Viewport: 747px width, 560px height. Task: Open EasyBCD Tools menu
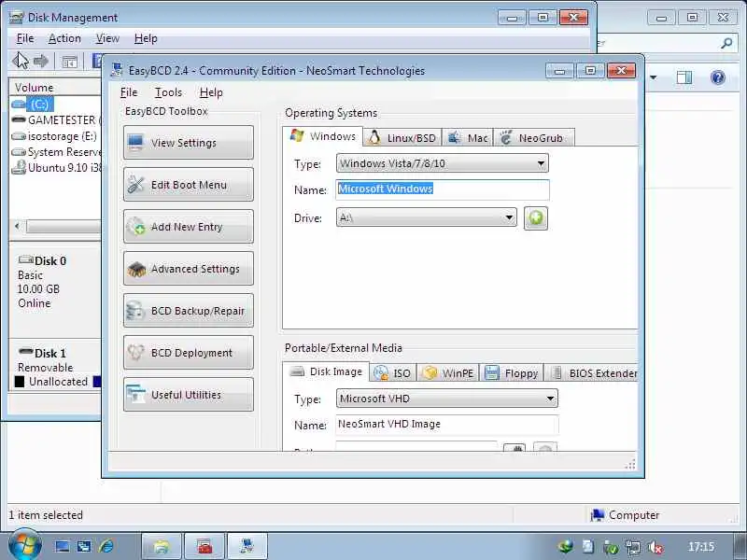[x=168, y=92]
